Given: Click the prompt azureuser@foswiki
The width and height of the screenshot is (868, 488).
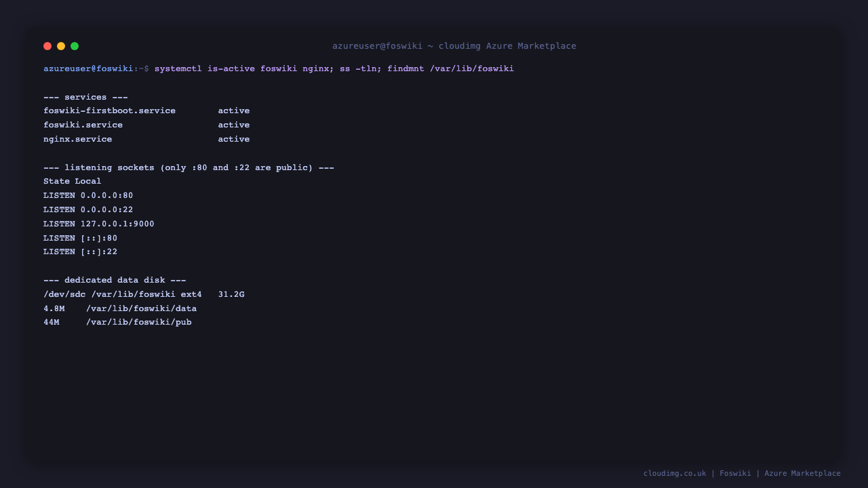Looking at the screenshot, I should point(88,68).
